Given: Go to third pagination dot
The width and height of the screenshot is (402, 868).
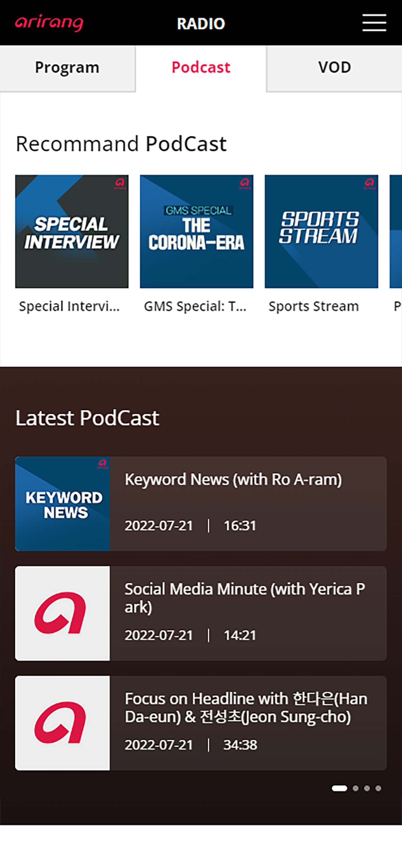Looking at the screenshot, I should coord(367,788).
